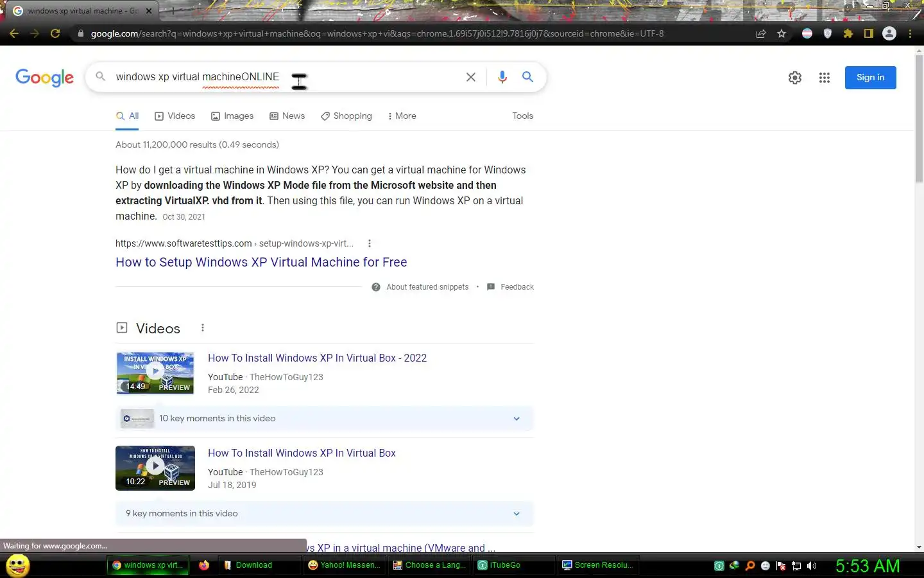Send Feedback on the featured snippet
Image resolution: width=924 pixels, height=578 pixels.
pos(517,287)
